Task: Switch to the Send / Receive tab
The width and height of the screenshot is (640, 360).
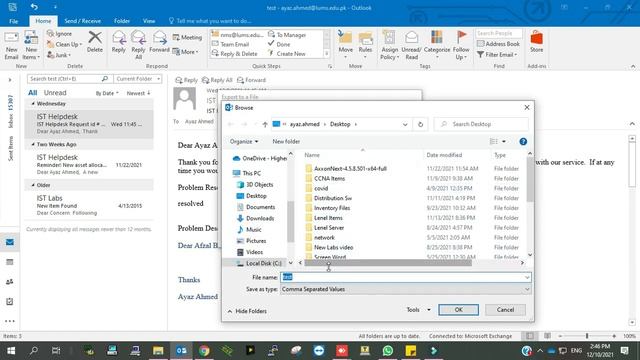Action: [x=82, y=21]
